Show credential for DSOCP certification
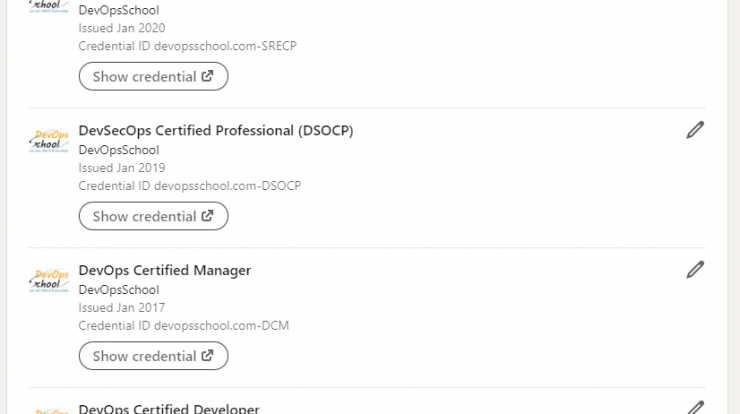Viewport: 740px width, 414px height. pyautogui.click(x=153, y=216)
